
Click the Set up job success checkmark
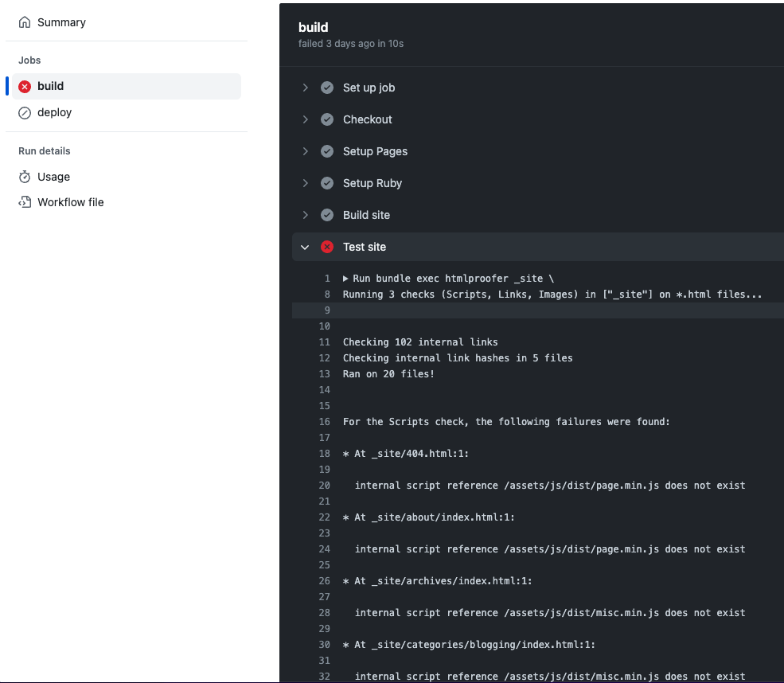pos(327,88)
